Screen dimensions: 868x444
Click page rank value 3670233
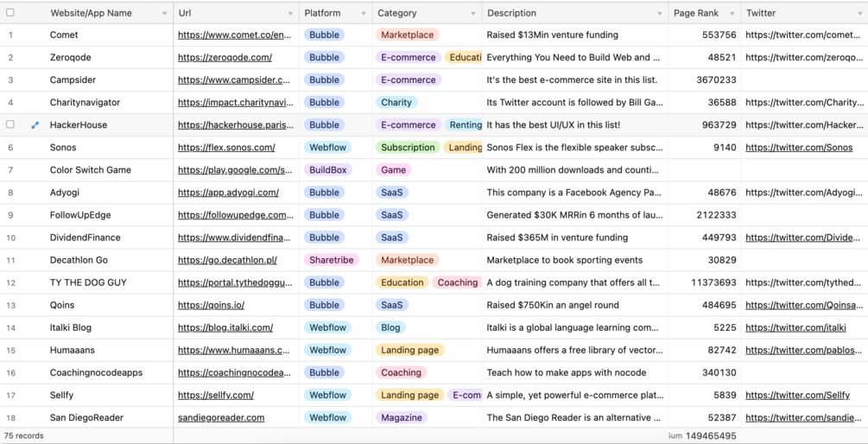tap(716, 80)
